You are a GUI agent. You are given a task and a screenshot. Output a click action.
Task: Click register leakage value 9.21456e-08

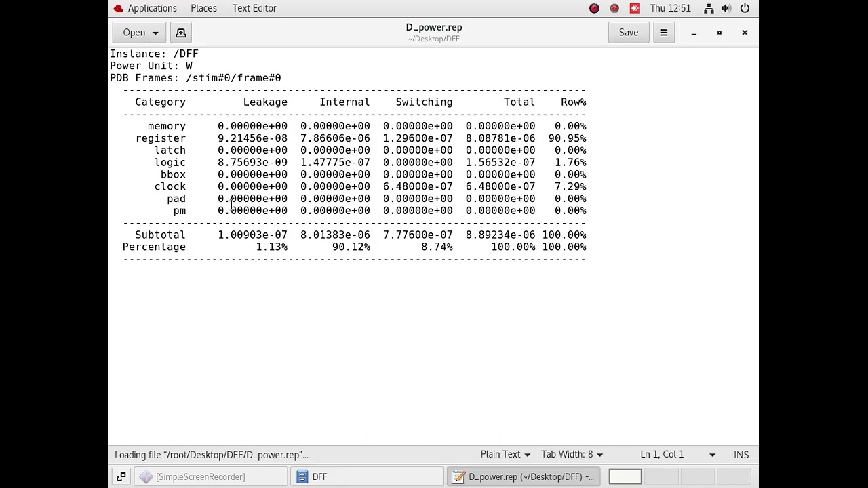pos(252,138)
